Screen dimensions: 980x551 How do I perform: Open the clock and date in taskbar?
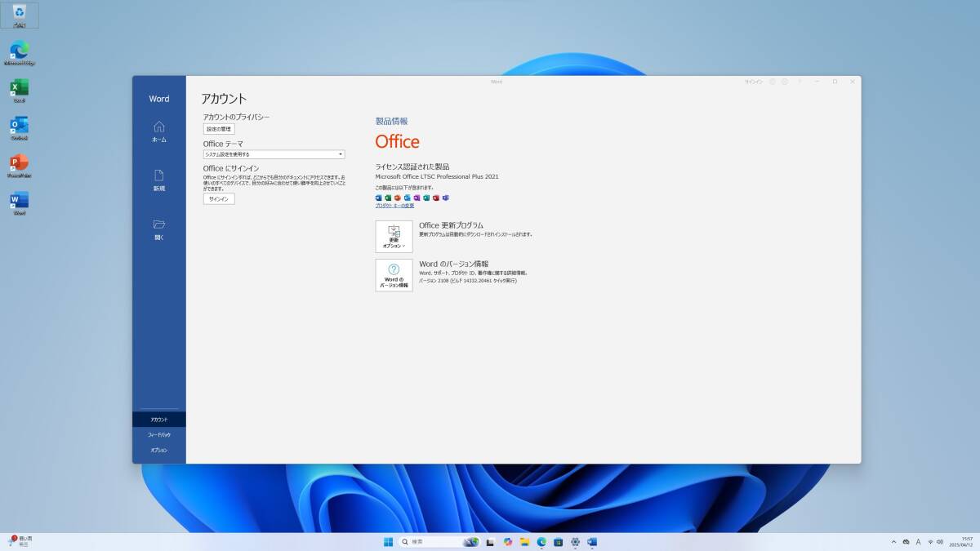[961, 542]
